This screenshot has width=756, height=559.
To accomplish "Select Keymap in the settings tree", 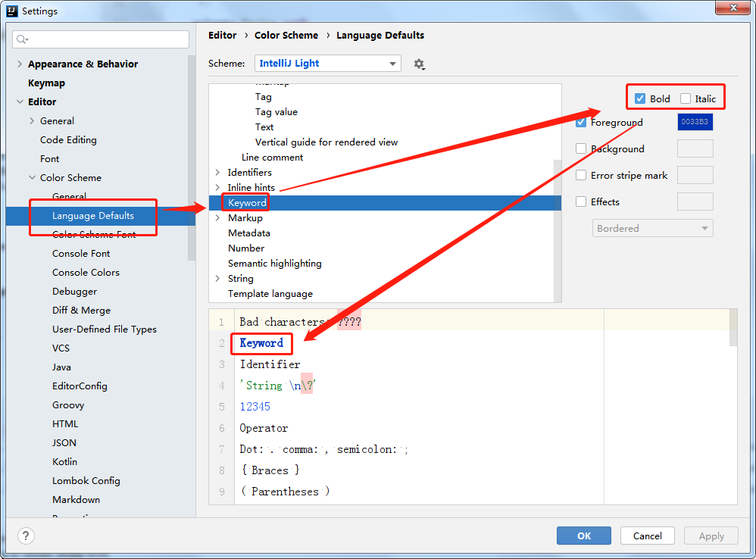I will 46,83.
